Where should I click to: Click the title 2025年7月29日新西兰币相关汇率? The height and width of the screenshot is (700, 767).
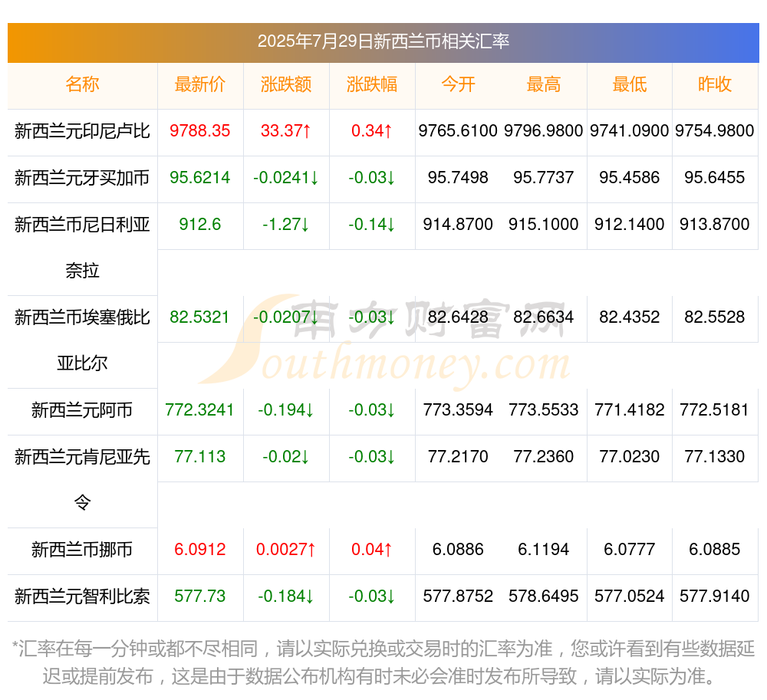[x=383, y=41]
